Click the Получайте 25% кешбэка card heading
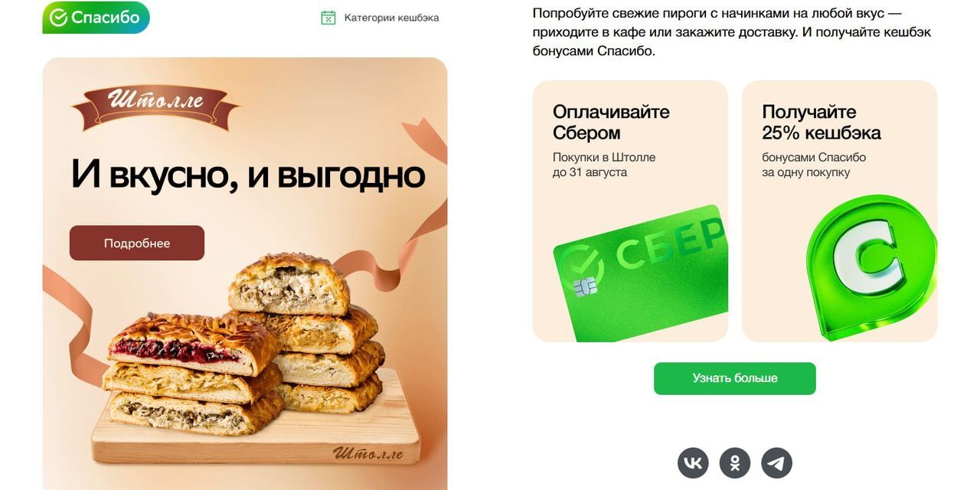 [x=822, y=122]
